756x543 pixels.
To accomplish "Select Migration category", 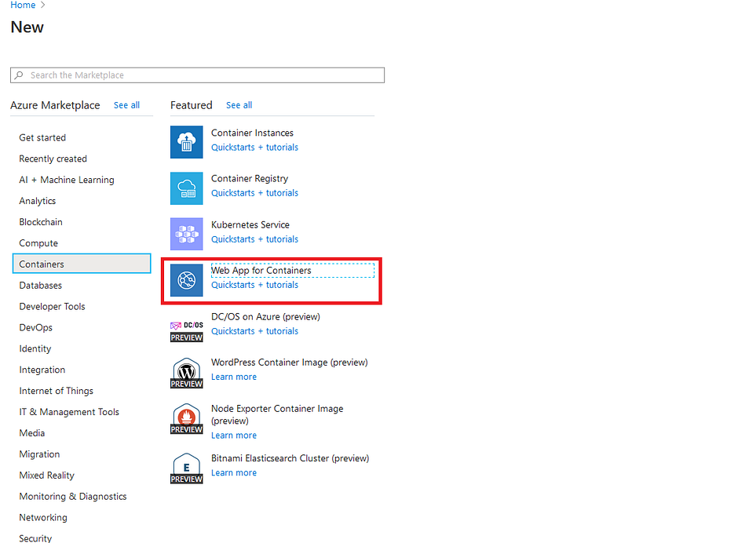I will 39,454.
